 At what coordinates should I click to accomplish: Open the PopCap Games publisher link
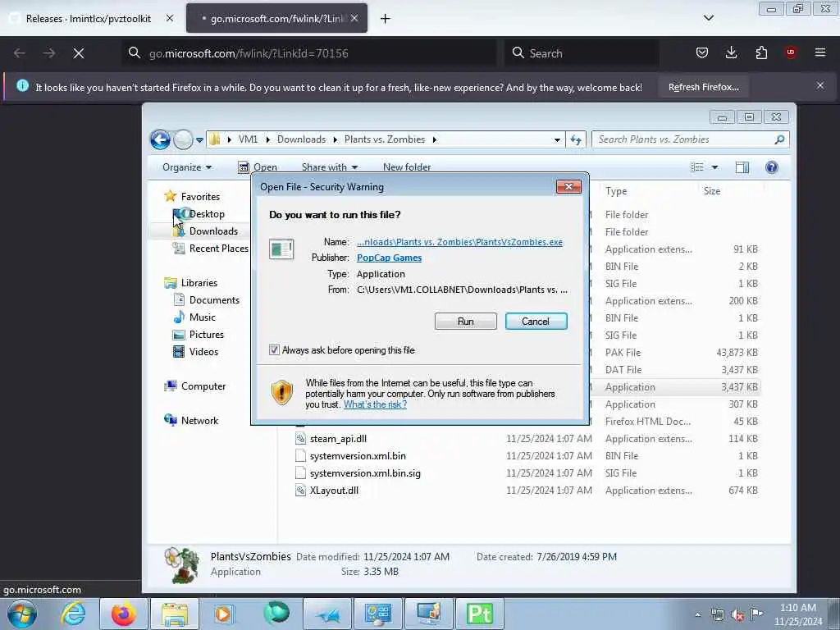click(389, 257)
